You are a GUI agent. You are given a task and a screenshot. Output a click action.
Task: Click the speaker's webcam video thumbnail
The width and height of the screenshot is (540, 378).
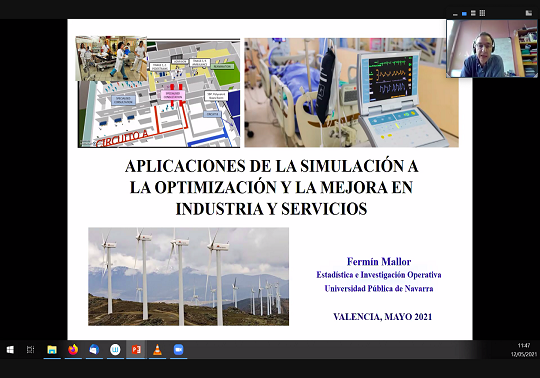[x=492, y=48]
